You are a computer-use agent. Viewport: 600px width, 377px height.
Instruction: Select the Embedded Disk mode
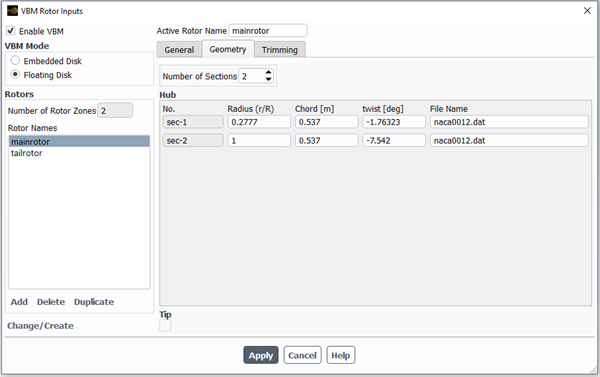click(x=15, y=60)
